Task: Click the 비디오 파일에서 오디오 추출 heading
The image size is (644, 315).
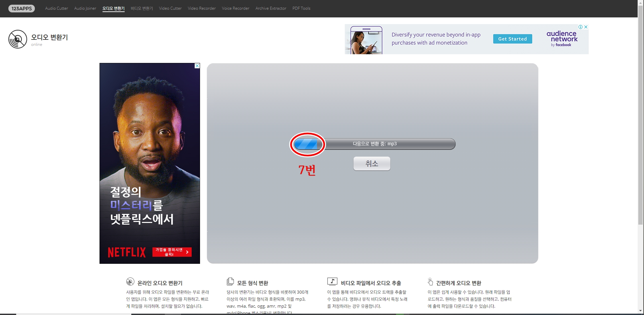Action: (x=371, y=283)
